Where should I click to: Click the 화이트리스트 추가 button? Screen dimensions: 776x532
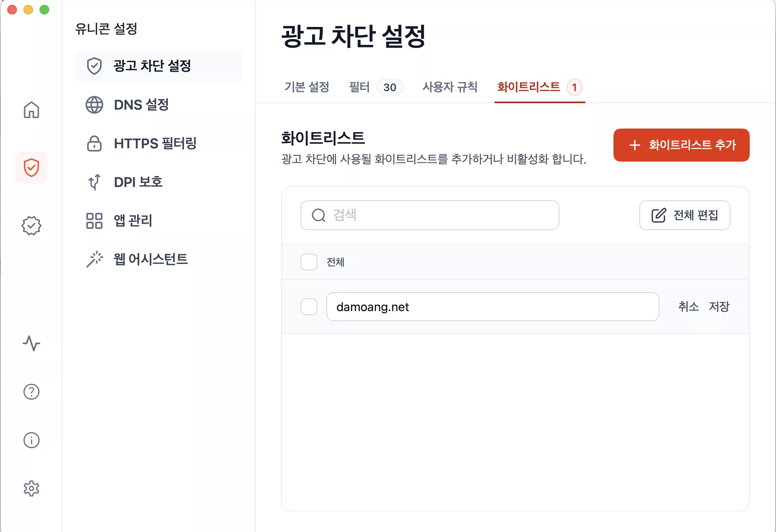pos(682,145)
